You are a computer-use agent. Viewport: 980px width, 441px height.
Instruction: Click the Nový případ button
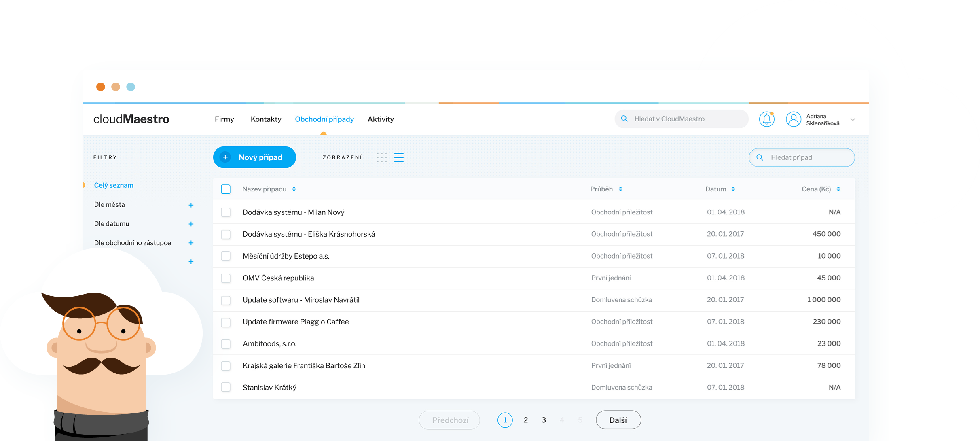tap(254, 157)
